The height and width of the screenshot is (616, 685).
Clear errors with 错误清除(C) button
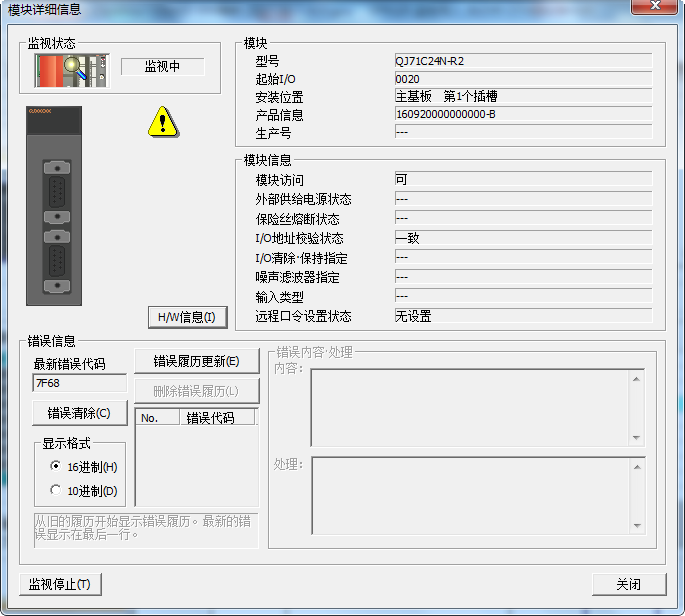point(80,412)
